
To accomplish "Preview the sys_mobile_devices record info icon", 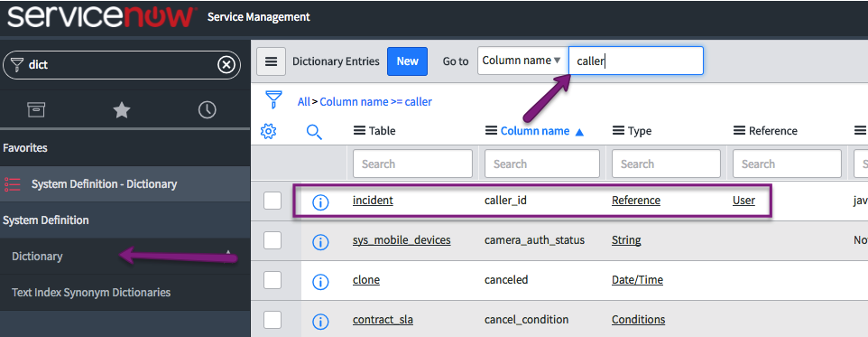I will click(x=320, y=242).
